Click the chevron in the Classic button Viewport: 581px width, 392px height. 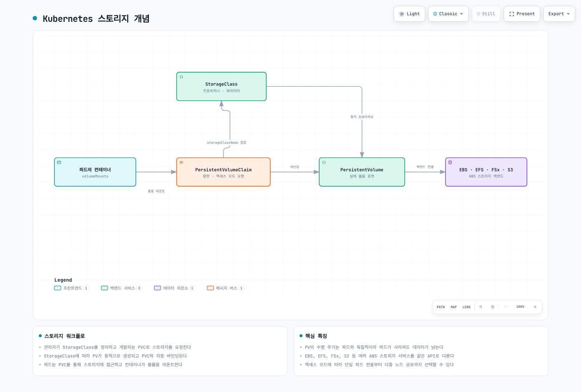coord(462,14)
